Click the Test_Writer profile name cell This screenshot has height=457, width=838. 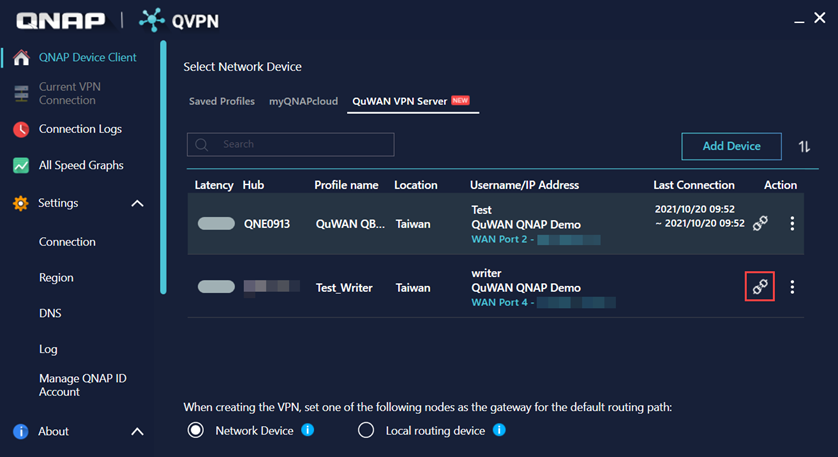(x=344, y=288)
